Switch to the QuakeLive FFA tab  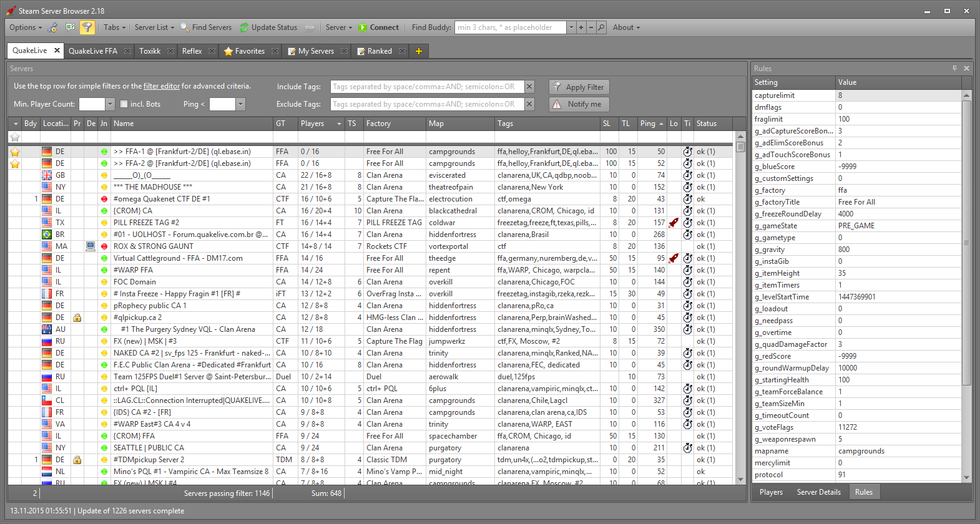point(93,51)
